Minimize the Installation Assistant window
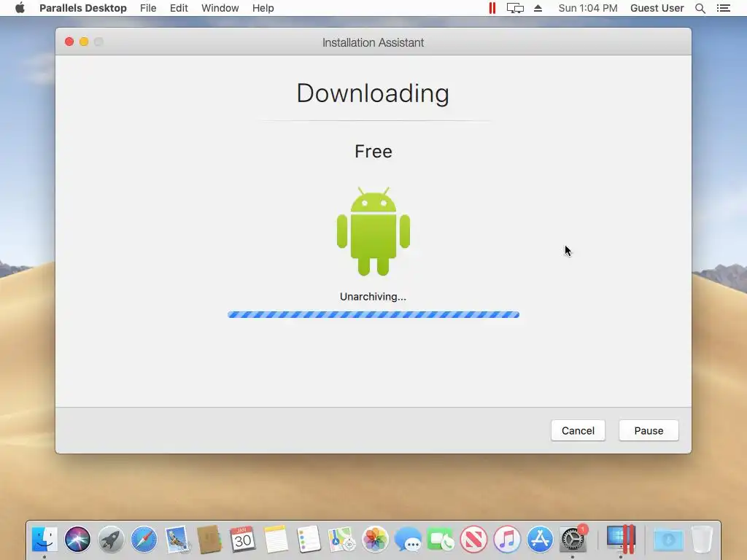The image size is (747, 560). tap(84, 42)
